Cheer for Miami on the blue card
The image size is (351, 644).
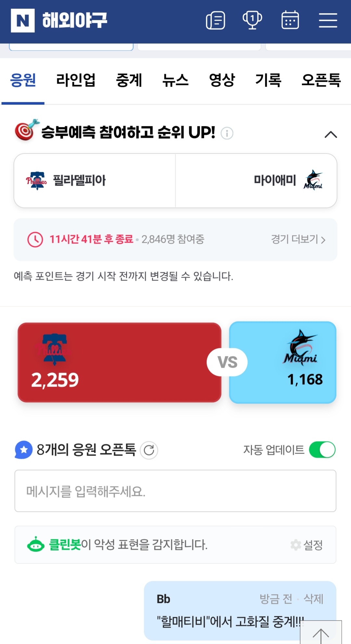click(x=282, y=362)
